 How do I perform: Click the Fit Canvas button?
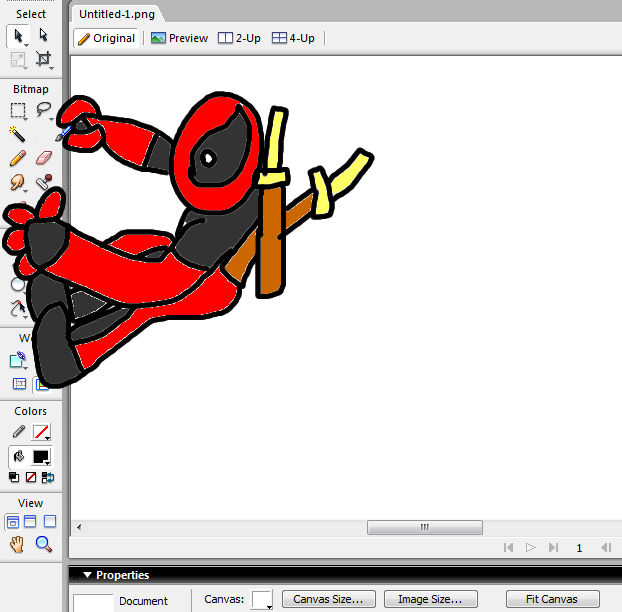point(552,599)
